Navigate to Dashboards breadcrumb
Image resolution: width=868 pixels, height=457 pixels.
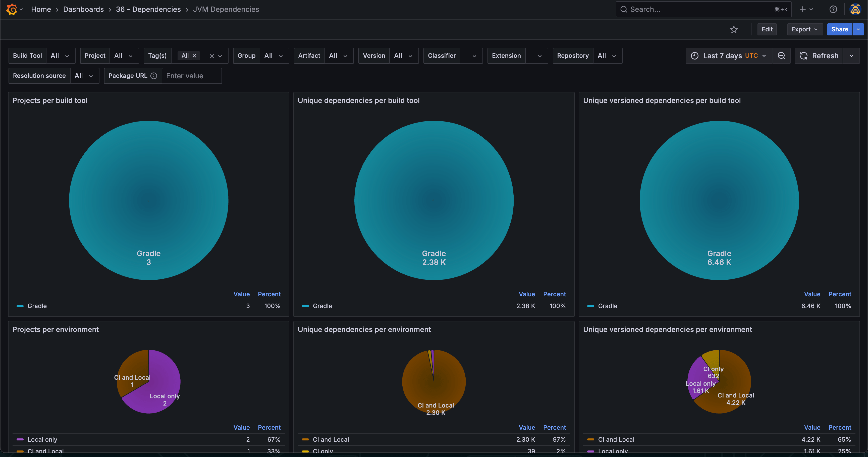pos(83,9)
